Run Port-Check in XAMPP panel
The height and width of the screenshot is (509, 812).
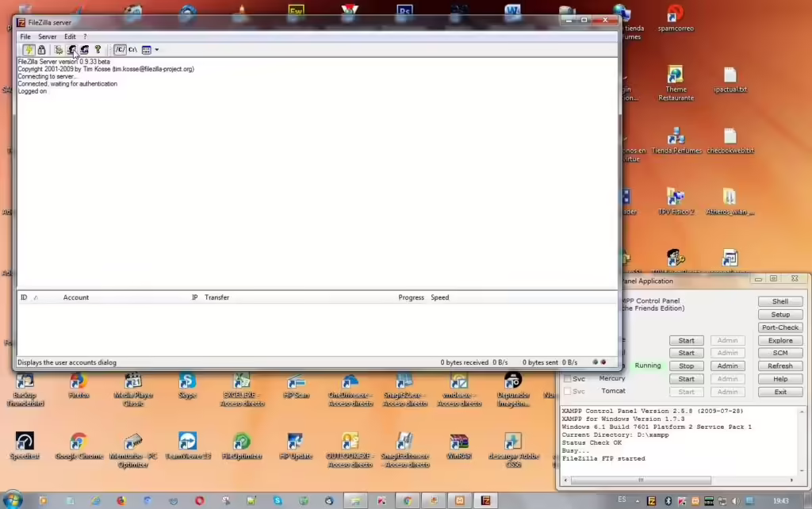coord(780,327)
